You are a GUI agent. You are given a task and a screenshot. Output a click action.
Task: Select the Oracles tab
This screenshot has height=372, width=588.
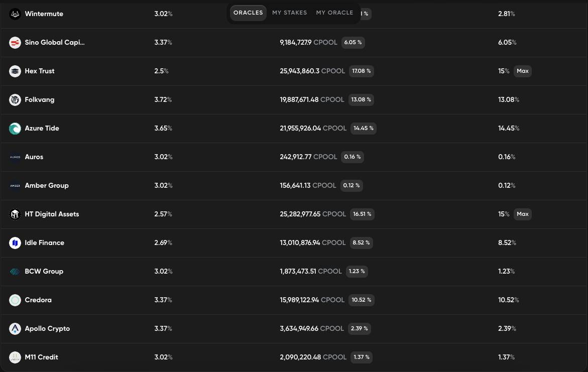(248, 13)
